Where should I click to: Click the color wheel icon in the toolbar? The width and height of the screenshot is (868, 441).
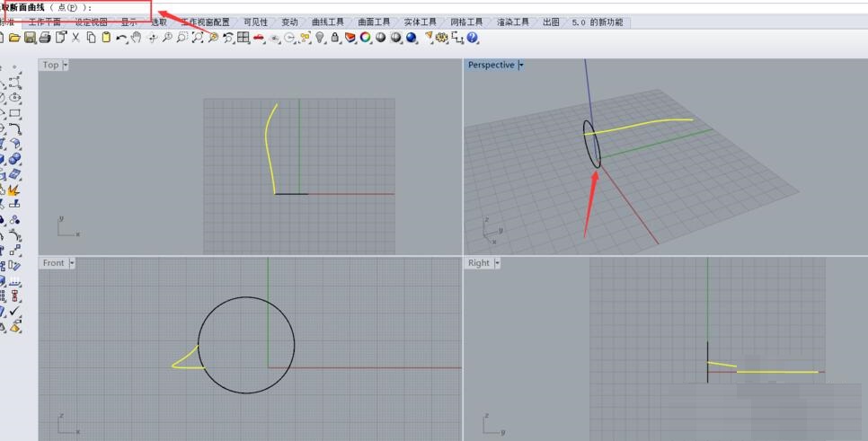tap(366, 38)
